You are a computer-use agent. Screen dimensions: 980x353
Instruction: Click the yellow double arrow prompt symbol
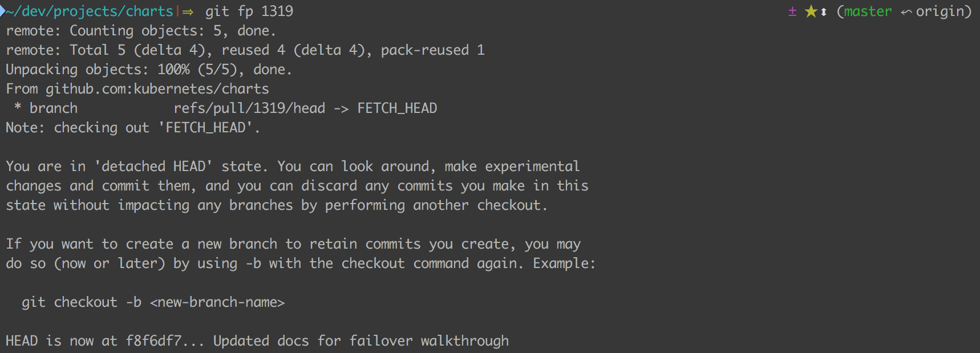188,12
